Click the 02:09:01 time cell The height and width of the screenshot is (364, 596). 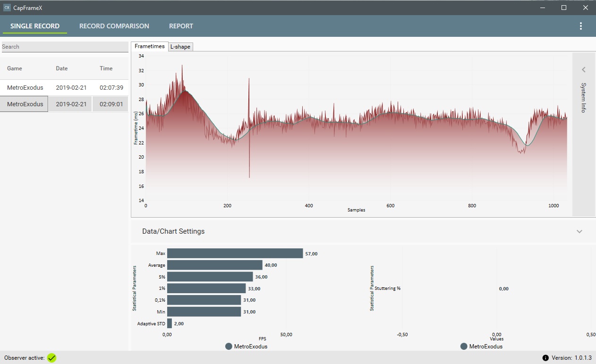[x=111, y=104]
